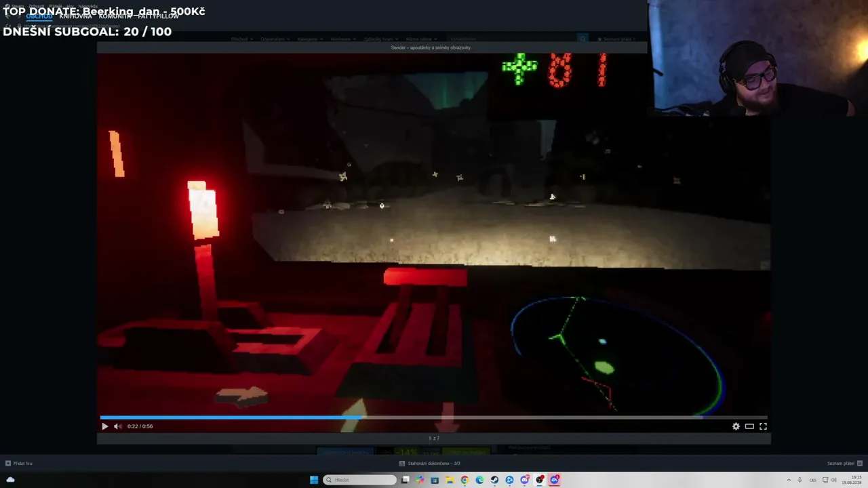Open video player settings gear
868x488 pixels.
click(736, 426)
